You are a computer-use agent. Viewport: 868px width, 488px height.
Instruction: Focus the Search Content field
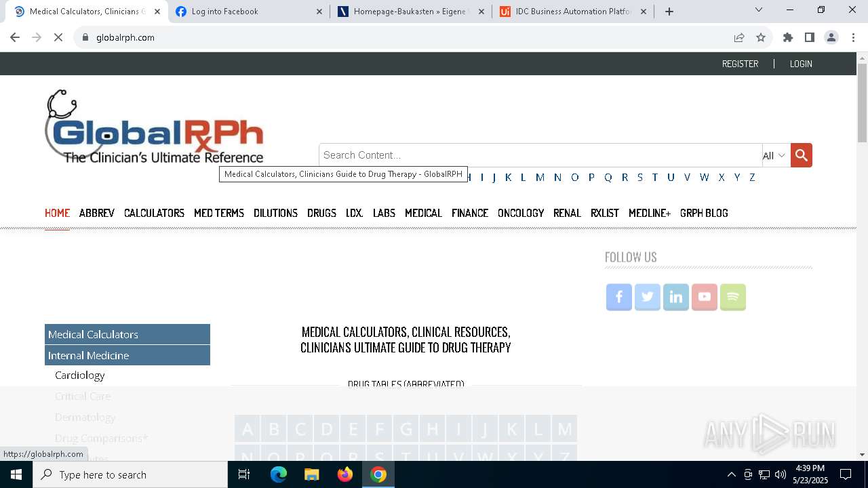point(540,155)
